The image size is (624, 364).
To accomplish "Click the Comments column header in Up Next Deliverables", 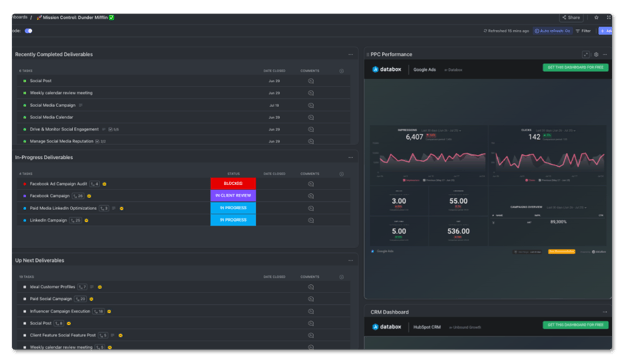I will pos(310,277).
